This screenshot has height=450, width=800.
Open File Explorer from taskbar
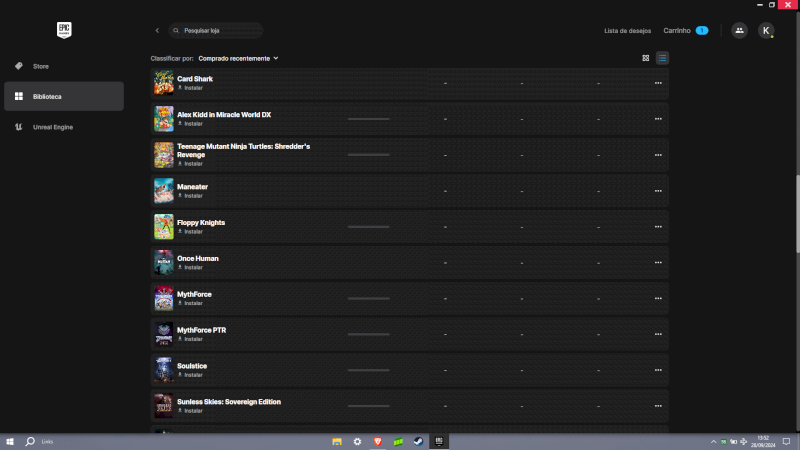337,442
